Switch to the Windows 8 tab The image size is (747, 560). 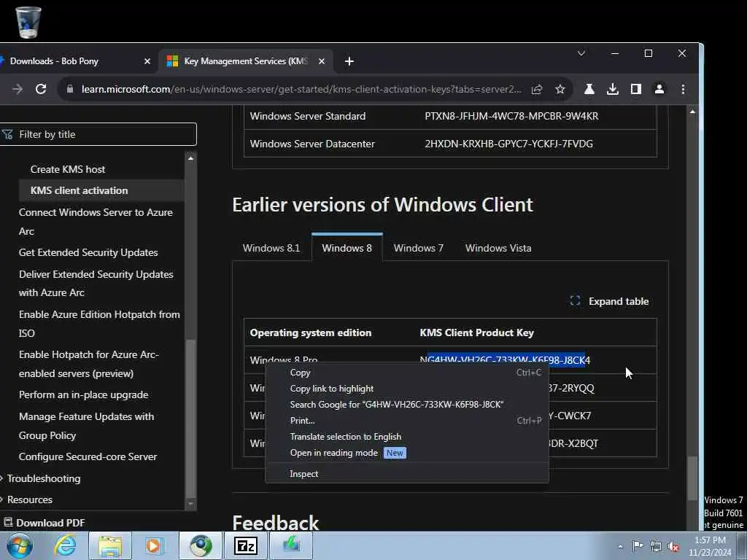[347, 248]
